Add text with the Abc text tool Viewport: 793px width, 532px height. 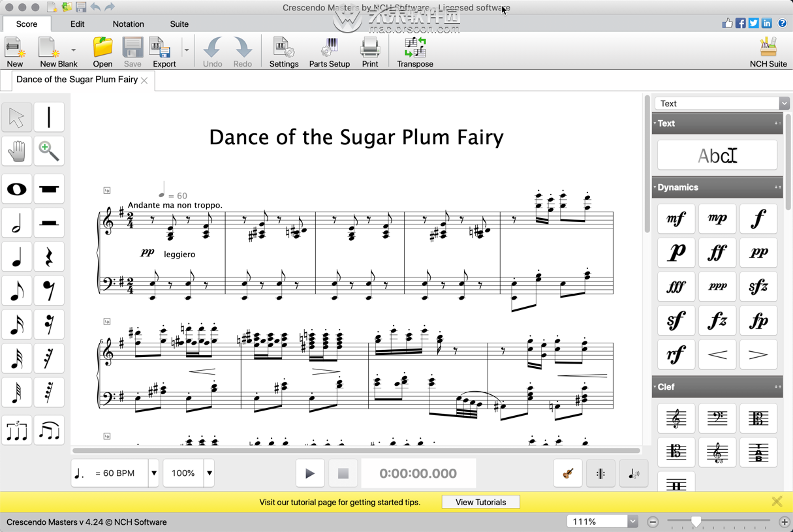(717, 155)
